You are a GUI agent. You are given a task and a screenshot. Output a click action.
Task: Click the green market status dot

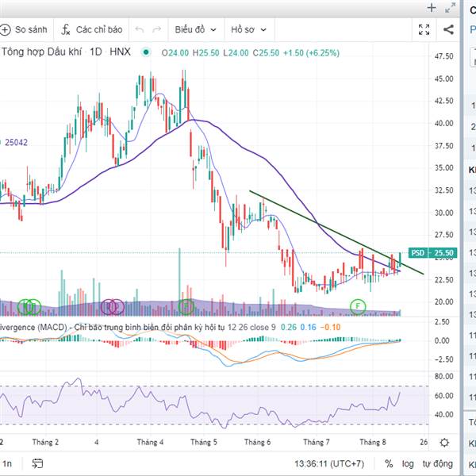tap(146, 52)
